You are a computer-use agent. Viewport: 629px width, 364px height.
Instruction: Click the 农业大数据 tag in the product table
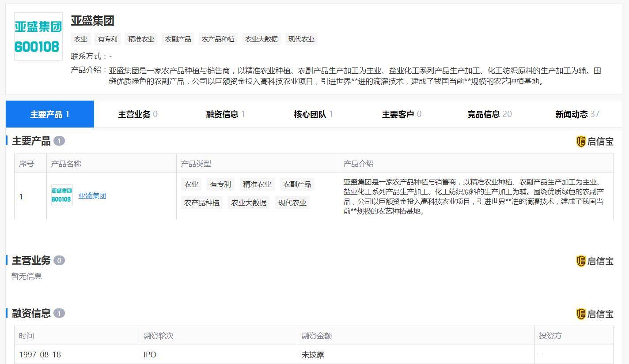tap(249, 203)
